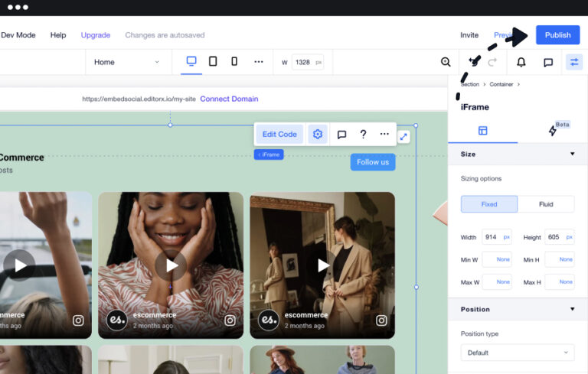Open comments panel in top toolbar

tap(548, 62)
